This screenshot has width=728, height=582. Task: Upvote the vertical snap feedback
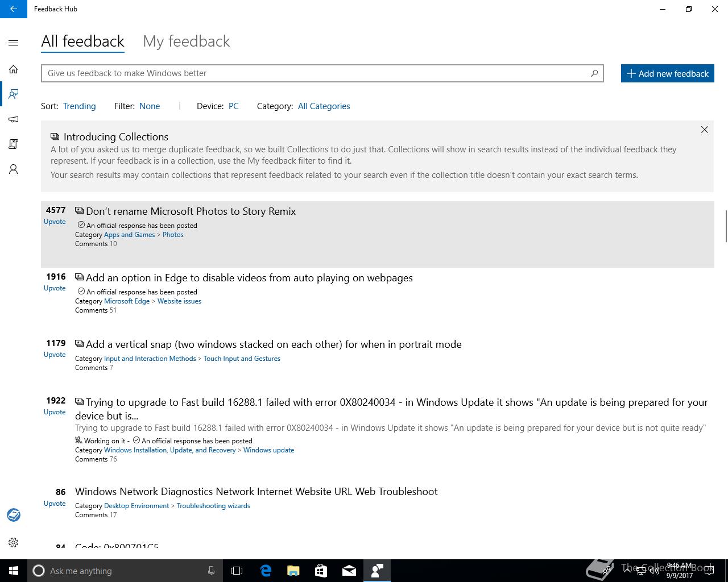[55, 355]
